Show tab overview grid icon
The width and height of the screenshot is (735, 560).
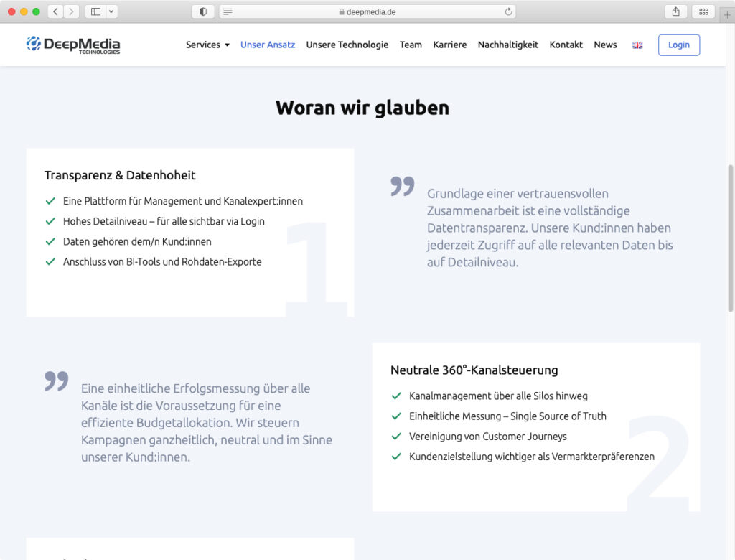(703, 11)
